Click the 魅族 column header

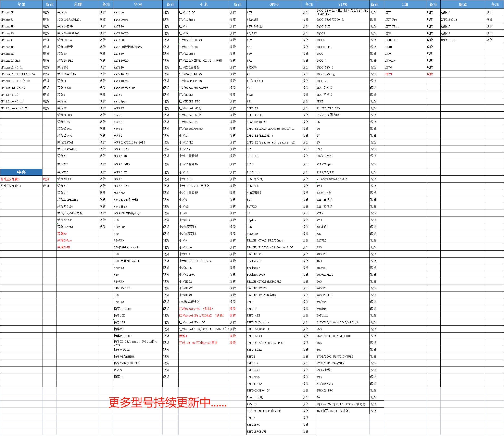point(463,4)
